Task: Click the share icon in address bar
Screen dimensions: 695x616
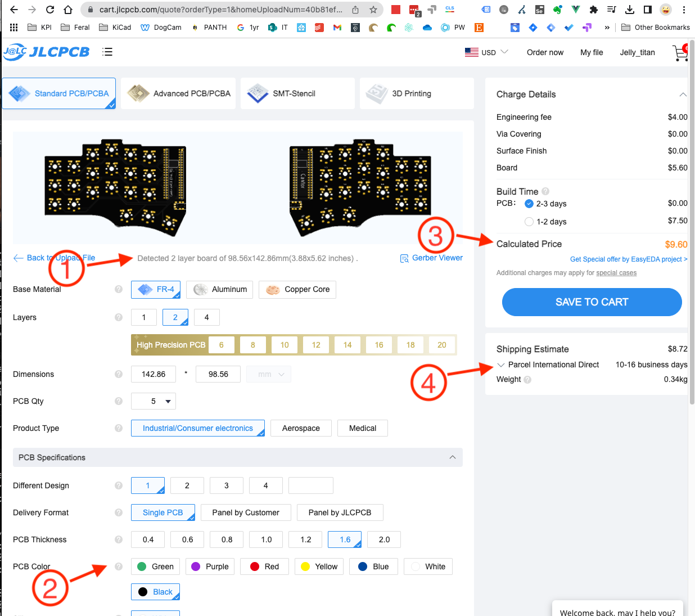Action: 355,10
